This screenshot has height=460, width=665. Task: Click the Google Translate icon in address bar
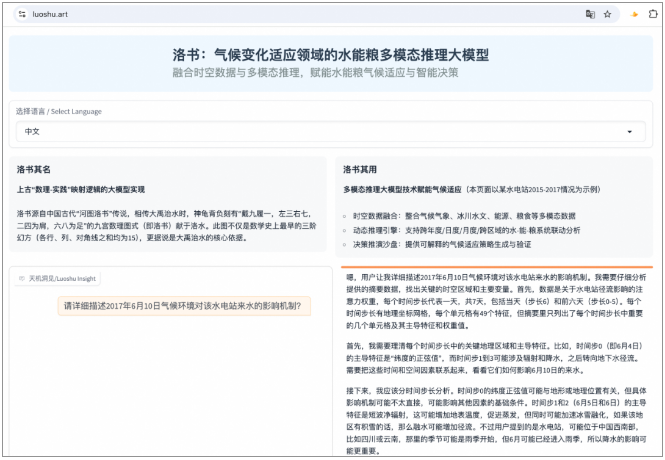tap(590, 14)
